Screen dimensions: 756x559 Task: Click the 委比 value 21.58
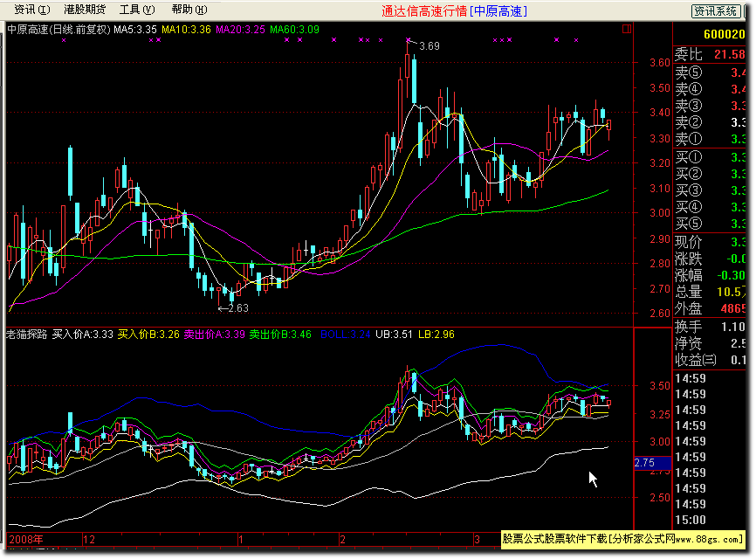tap(730, 54)
